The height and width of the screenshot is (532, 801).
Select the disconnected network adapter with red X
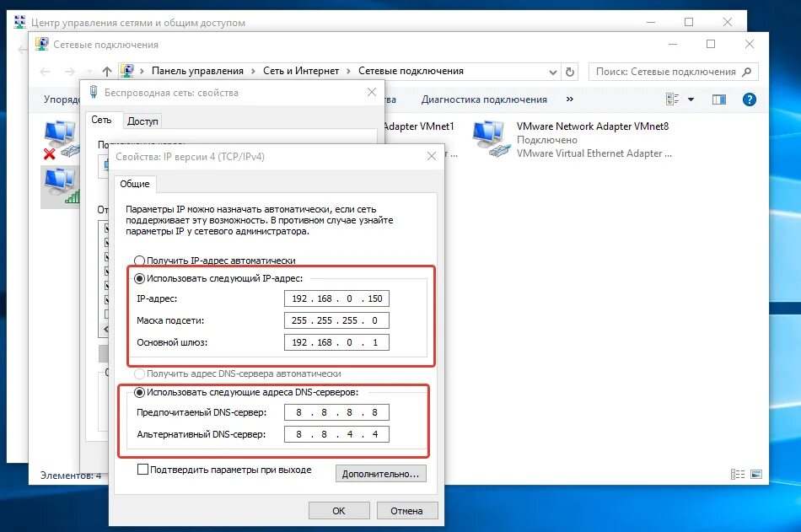pyautogui.click(x=60, y=139)
